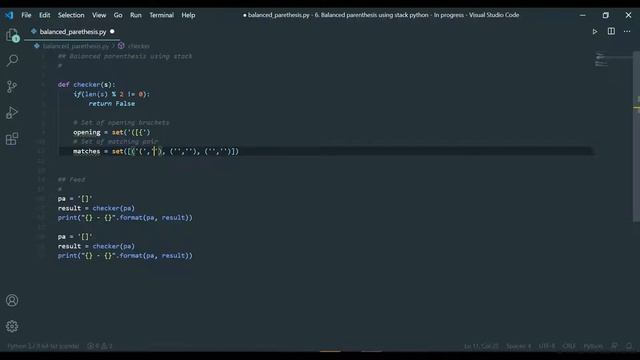Click the VS Code logo in the title bar
The height and width of the screenshot is (360, 640).
[x=9, y=15]
